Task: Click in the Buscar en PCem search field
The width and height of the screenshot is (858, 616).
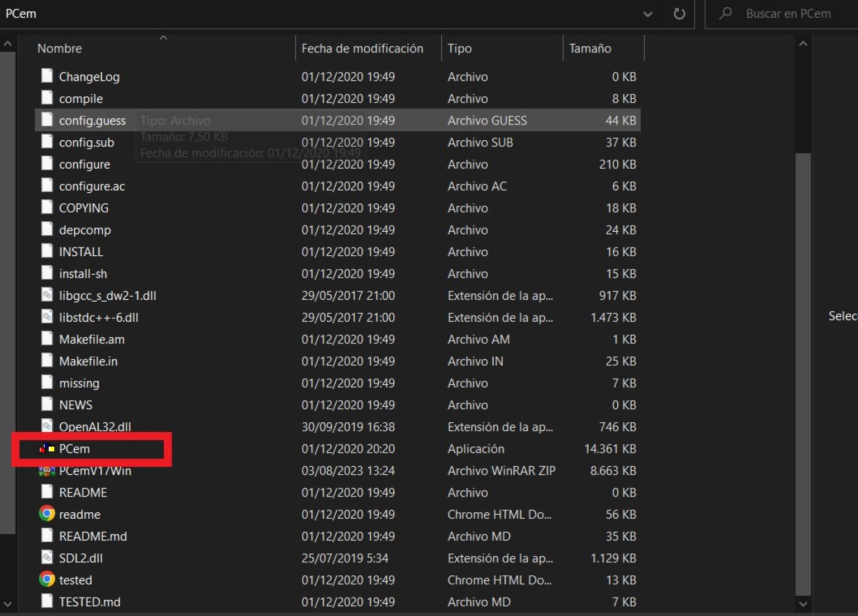Action: click(788, 14)
